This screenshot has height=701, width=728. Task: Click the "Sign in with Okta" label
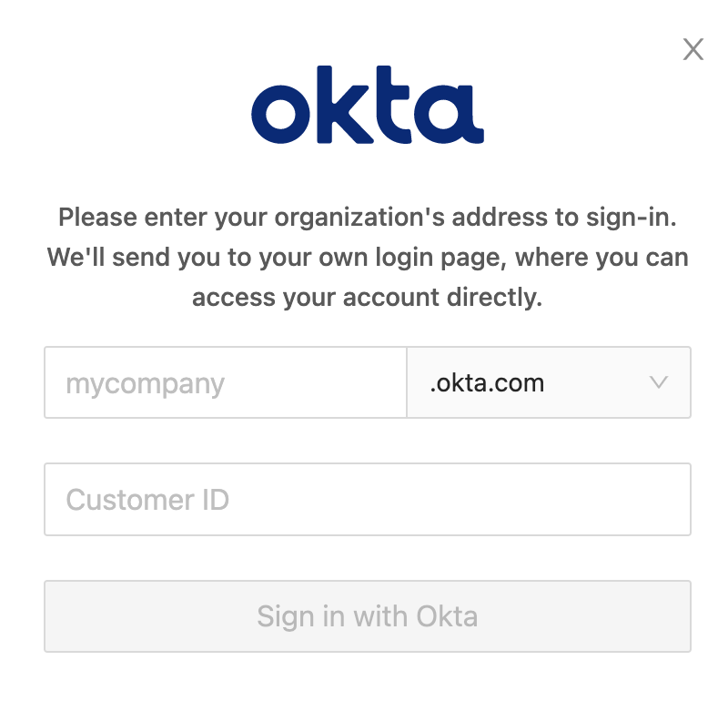(x=367, y=616)
